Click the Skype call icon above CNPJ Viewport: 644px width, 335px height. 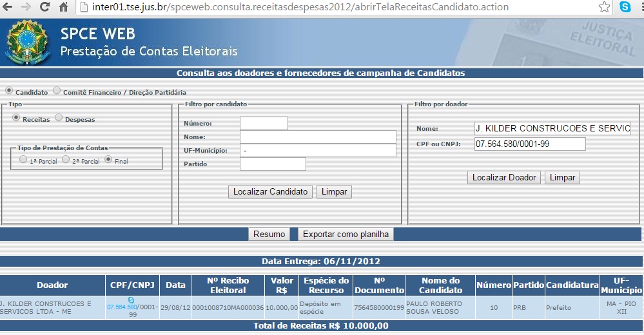[x=131, y=300]
